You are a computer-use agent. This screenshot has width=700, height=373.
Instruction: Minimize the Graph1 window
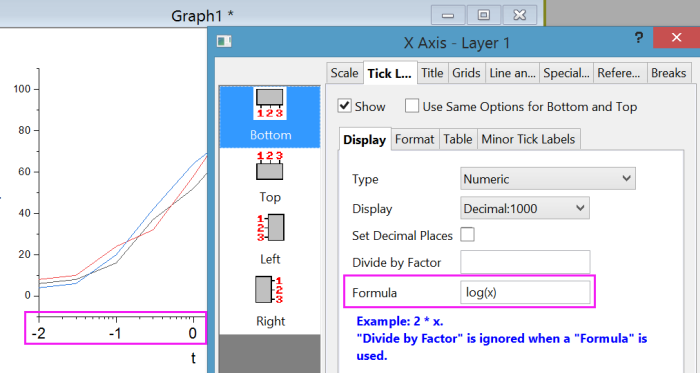point(448,15)
